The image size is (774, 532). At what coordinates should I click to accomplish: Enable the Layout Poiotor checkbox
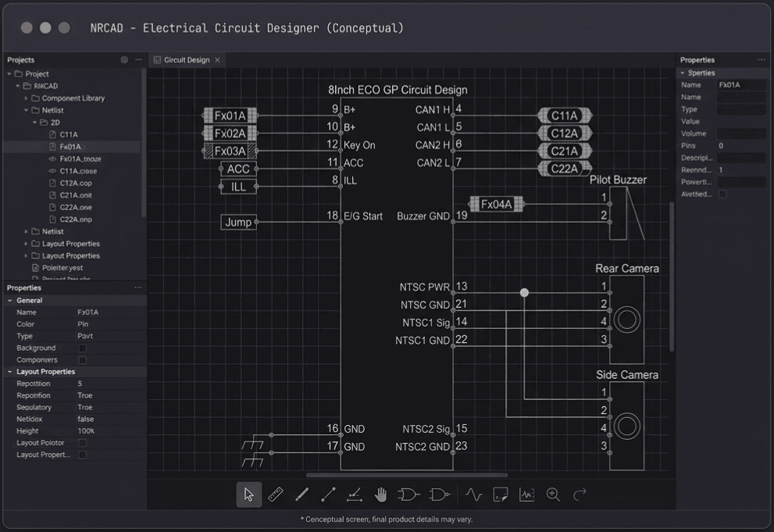coord(82,443)
